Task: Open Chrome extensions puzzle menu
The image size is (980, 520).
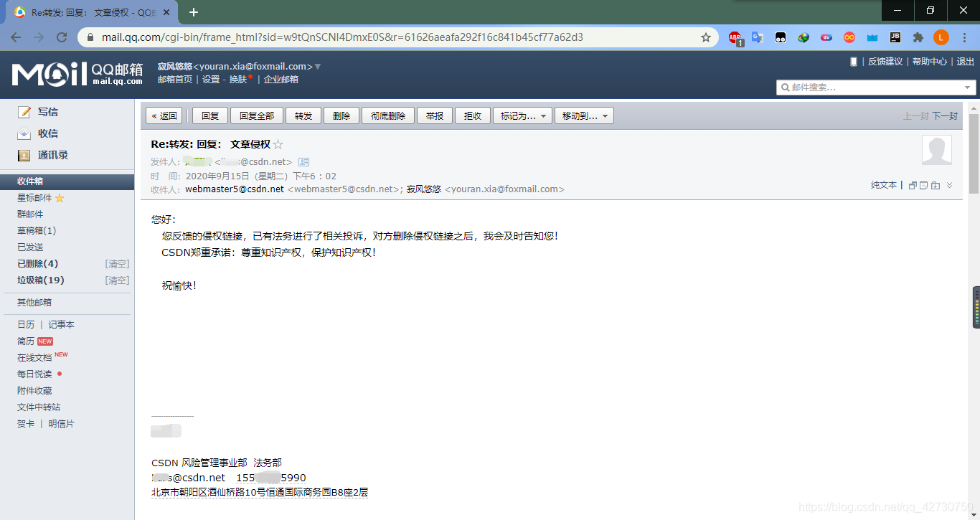Action: (918, 37)
